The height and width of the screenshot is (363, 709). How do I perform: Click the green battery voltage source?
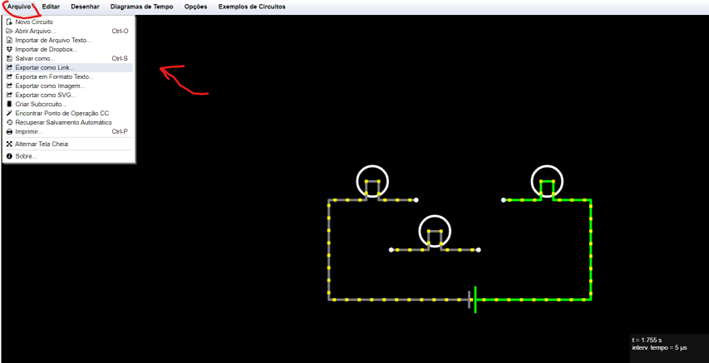[472, 299]
